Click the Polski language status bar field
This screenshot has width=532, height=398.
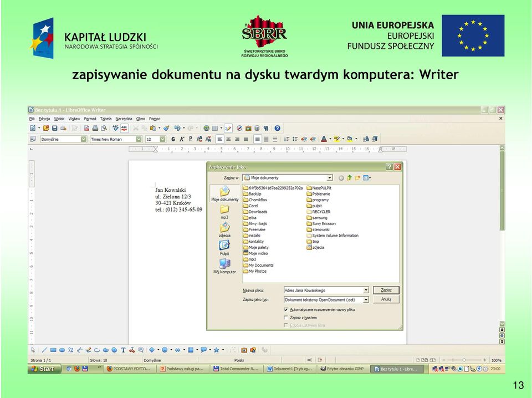239,360
